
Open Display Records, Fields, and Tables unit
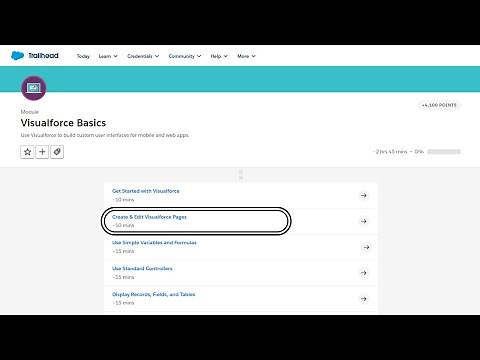pyautogui.click(x=154, y=294)
